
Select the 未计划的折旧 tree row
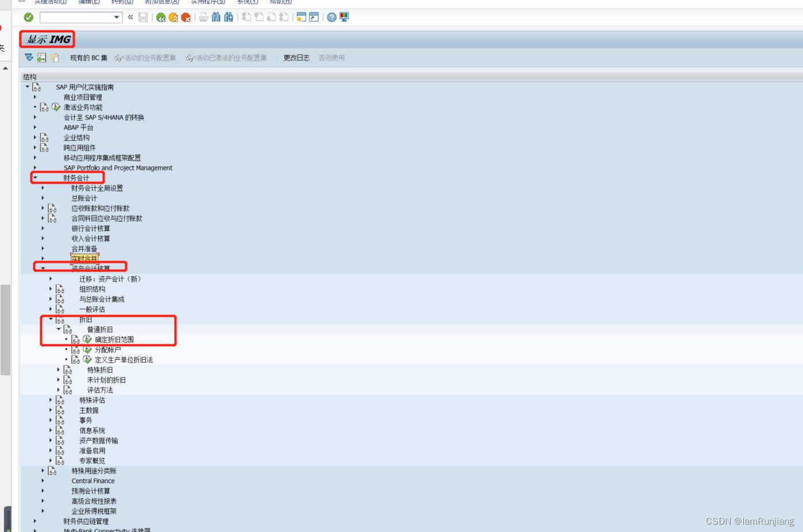click(x=106, y=380)
